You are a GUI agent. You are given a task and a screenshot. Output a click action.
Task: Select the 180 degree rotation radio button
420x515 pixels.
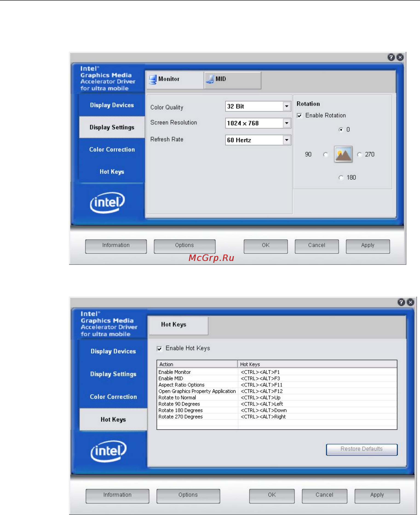point(341,178)
